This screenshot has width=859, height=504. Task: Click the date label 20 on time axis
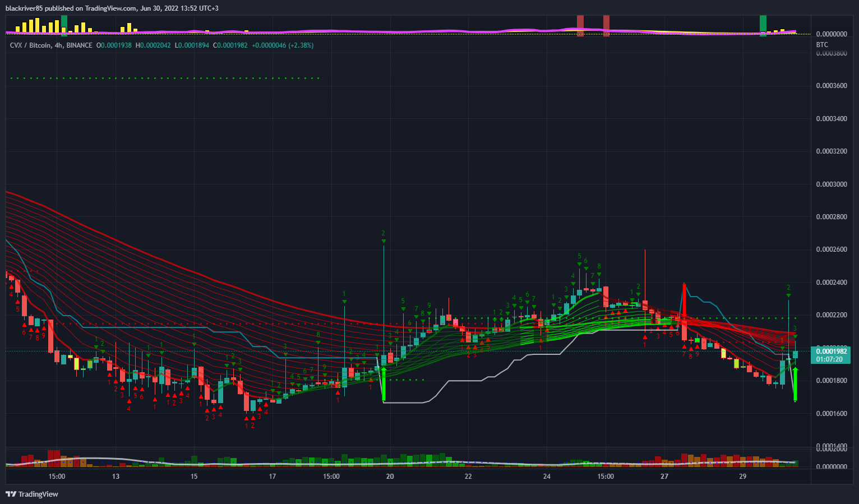390,477
